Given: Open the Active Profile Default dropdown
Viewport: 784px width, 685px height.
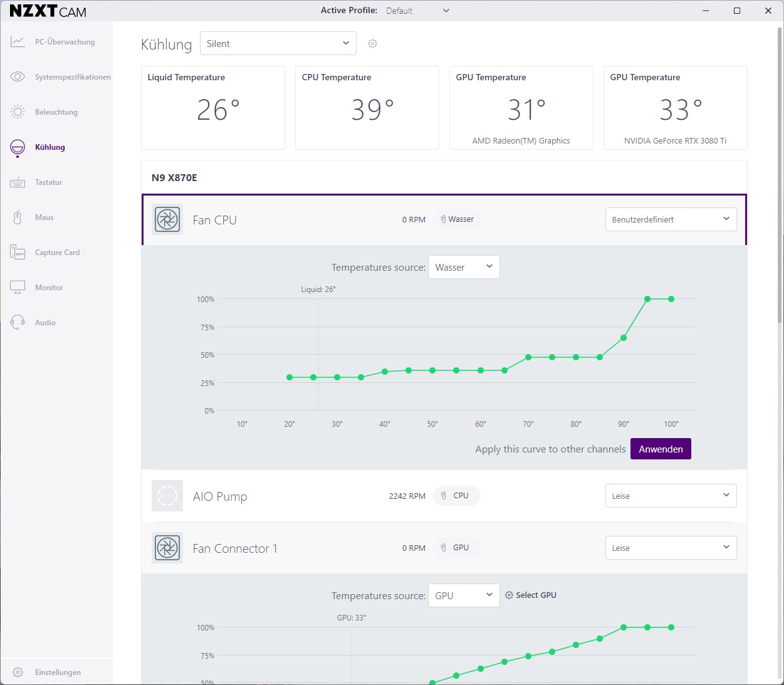Looking at the screenshot, I should (417, 11).
